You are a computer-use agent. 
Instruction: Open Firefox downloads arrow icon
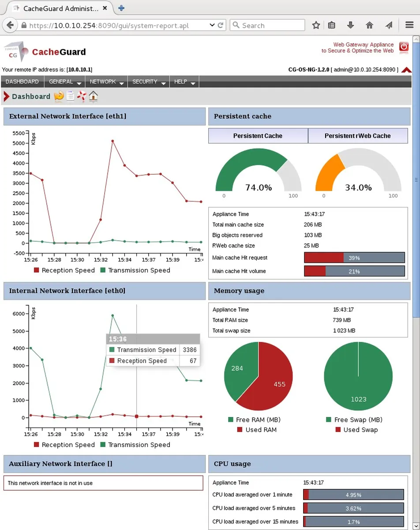(x=351, y=25)
